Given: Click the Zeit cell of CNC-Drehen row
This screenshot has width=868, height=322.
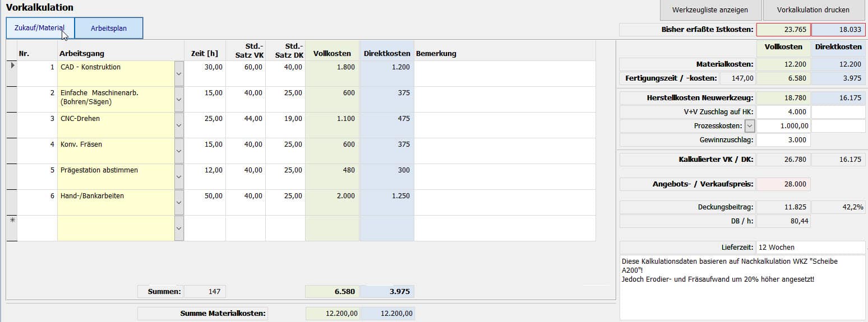Looking at the screenshot, I should pyautogui.click(x=205, y=119).
